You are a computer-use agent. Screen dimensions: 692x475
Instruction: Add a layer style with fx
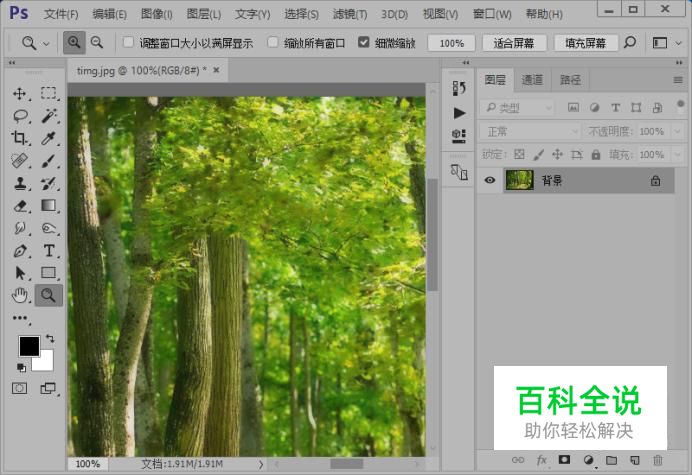(542, 460)
